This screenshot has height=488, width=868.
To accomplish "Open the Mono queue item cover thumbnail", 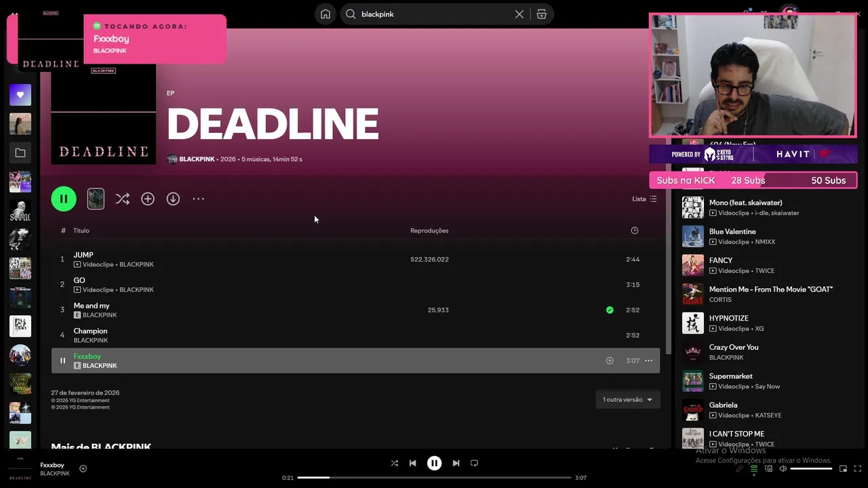I will pyautogui.click(x=693, y=207).
